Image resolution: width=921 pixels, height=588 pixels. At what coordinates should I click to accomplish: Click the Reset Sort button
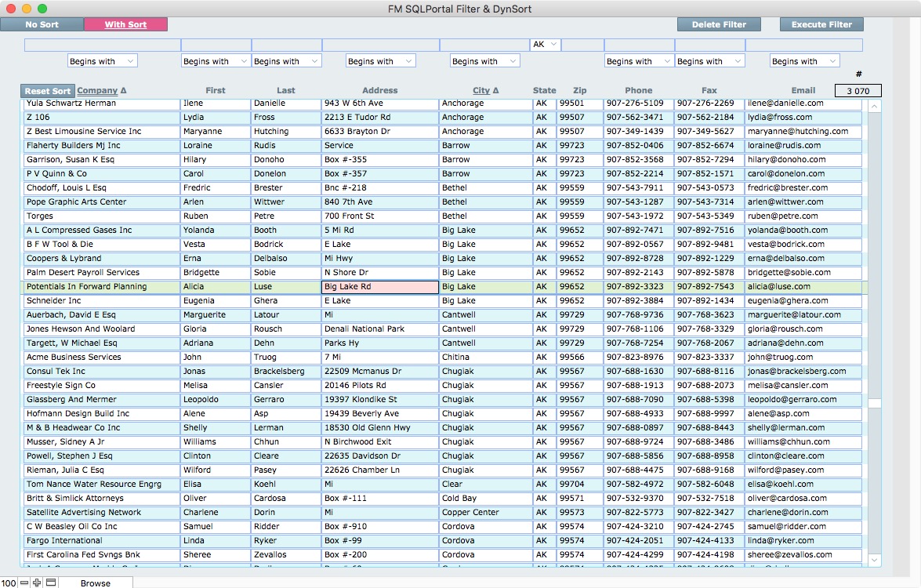47,91
